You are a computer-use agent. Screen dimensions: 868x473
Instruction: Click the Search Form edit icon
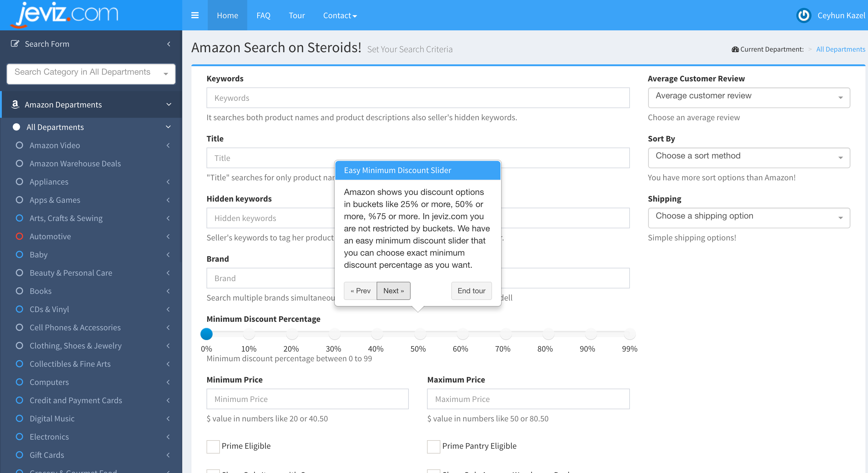click(15, 44)
